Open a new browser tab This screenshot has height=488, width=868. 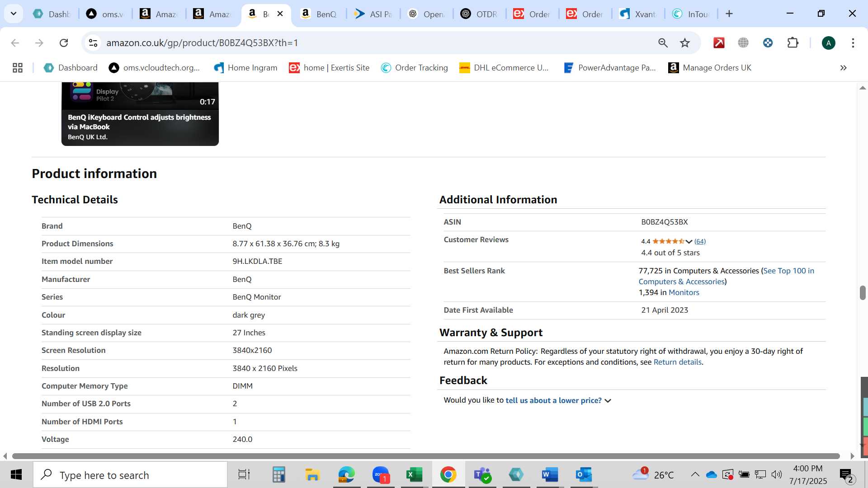tap(729, 14)
